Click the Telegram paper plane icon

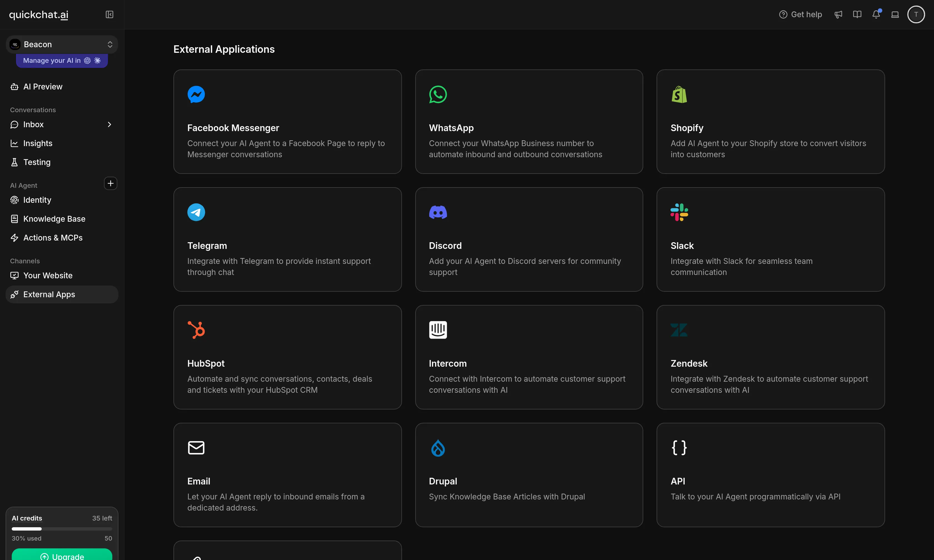click(x=196, y=212)
